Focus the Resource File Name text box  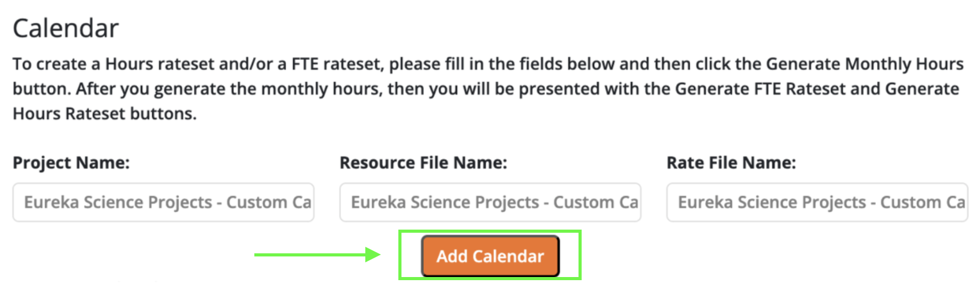(490, 202)
